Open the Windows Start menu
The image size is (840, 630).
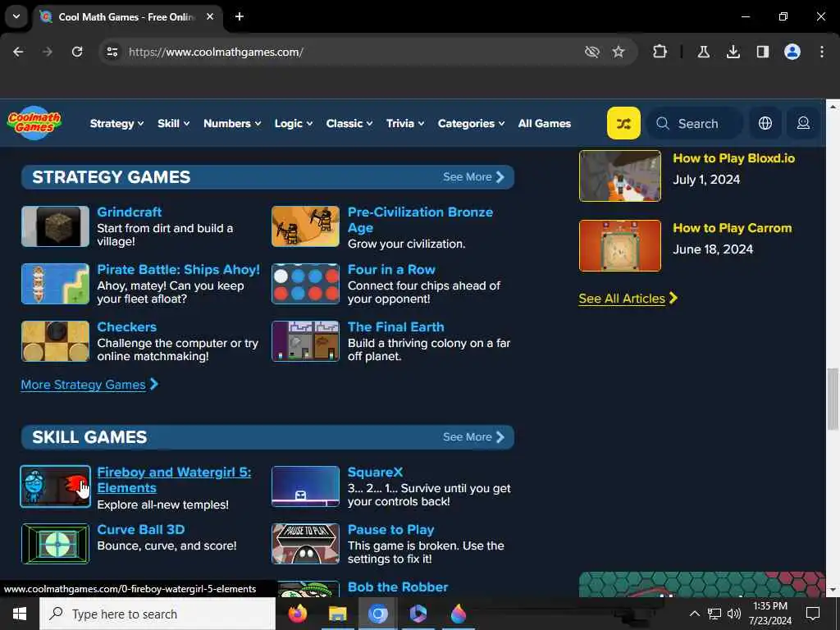pyautogui.click(x=20, y=614)
